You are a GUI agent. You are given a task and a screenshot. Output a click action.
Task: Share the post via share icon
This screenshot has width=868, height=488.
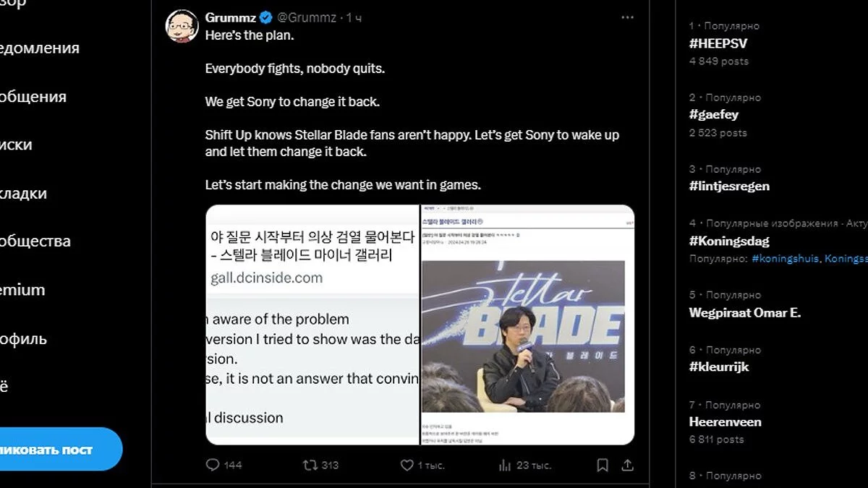628,465
